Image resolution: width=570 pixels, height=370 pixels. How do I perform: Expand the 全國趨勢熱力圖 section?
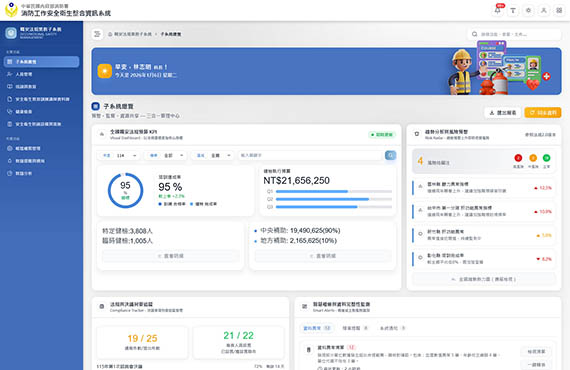(x=483, y=279)
